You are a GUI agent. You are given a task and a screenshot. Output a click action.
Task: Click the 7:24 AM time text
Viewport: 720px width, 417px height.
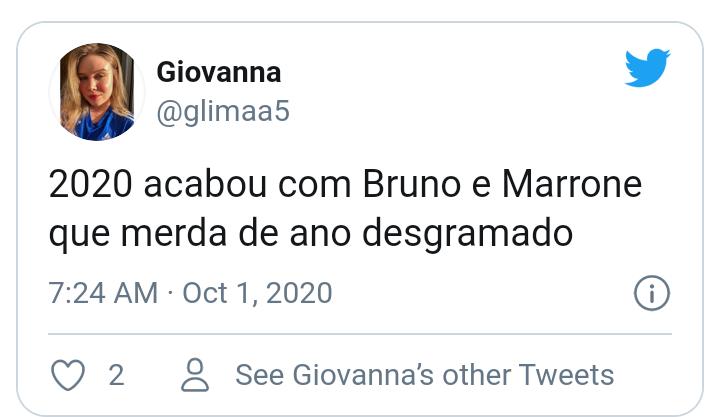tap(103, 293)
